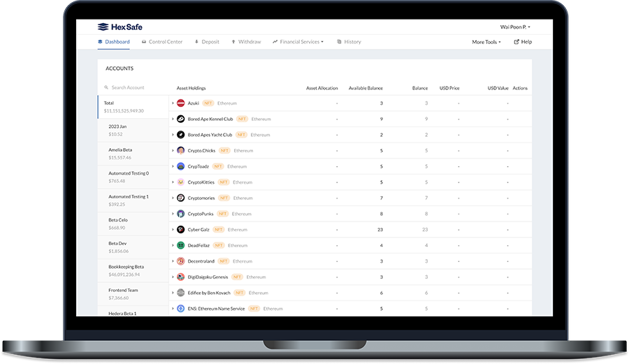Expand the Bored Ape Kennel Club row
Viewport: 629px width, 364px height.
(x=173, y=119)
